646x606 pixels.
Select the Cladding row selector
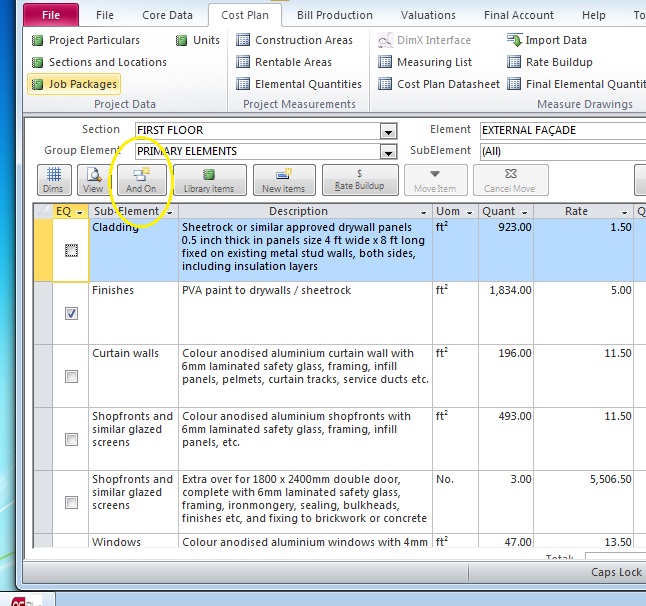point(43,250)
